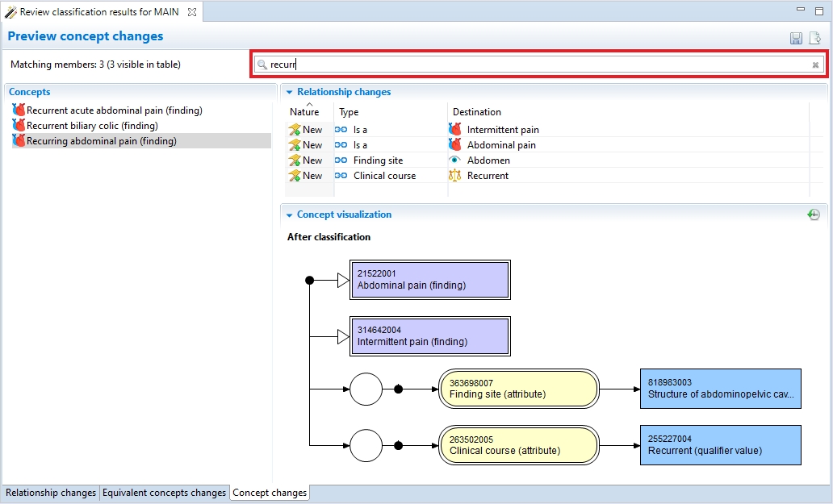Collapse the Concept visualization section
The width and height of the screenshot is (833, 504).
289,215
